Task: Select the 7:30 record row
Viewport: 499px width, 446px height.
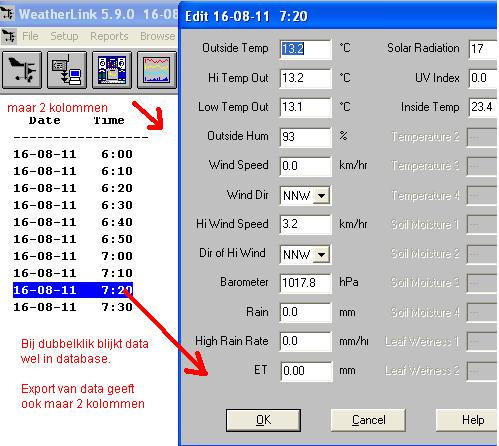Action: click(73, 307)
